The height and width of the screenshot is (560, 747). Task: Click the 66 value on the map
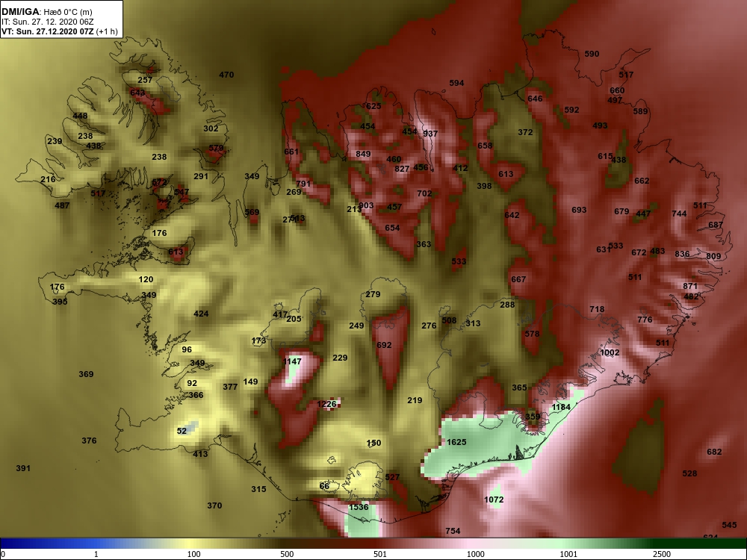(x=324, y=486)
